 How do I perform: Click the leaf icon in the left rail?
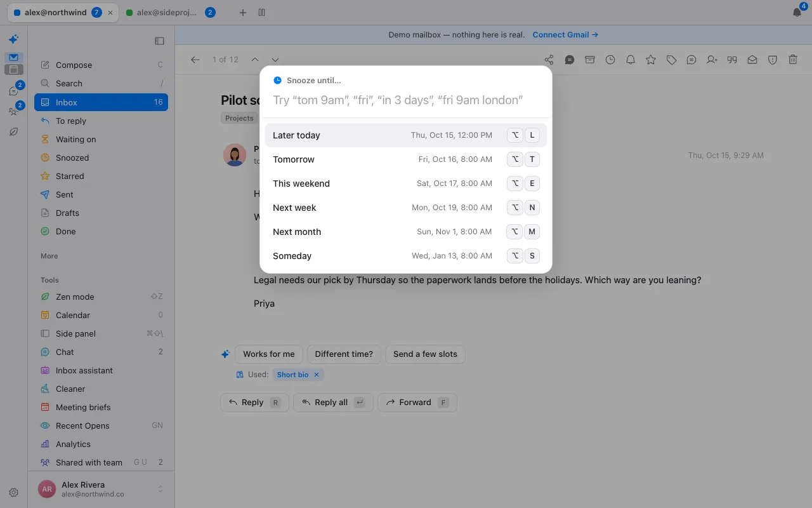coord(13,132)
